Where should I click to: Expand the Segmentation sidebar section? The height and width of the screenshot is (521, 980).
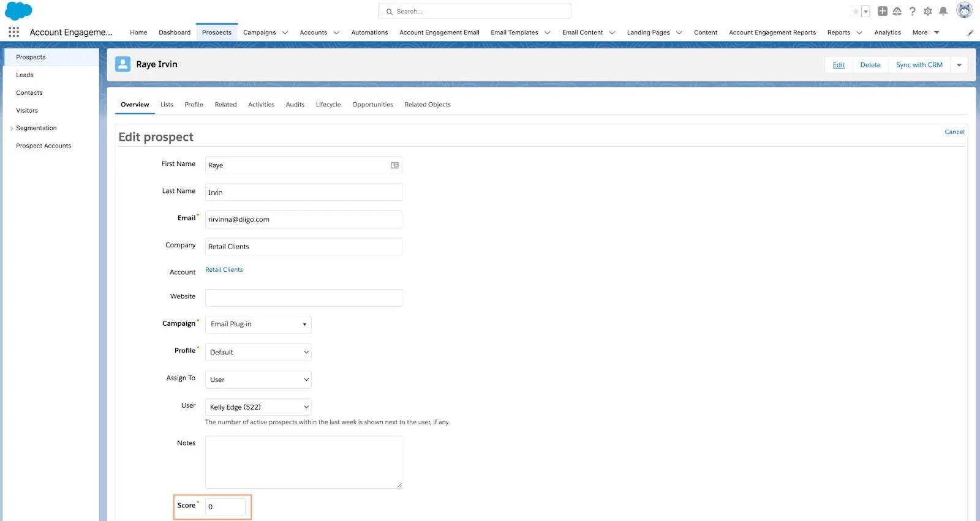pyautogui.click(x=12, y=129)
